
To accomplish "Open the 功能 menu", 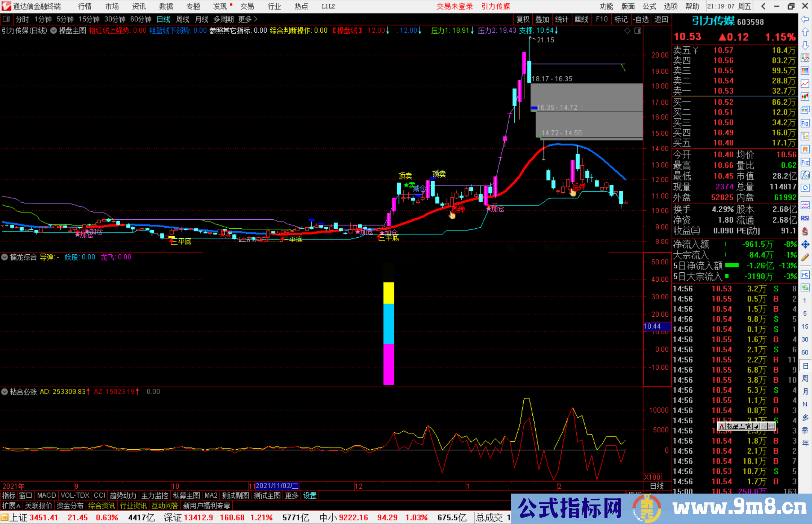I will click(x=606, y=6).
